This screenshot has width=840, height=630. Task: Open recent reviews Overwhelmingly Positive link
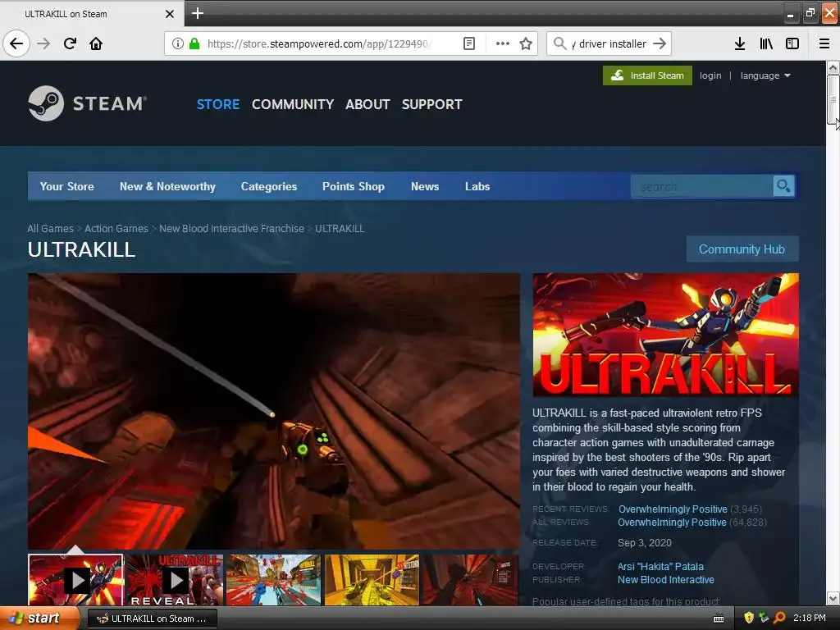(673, 509)
